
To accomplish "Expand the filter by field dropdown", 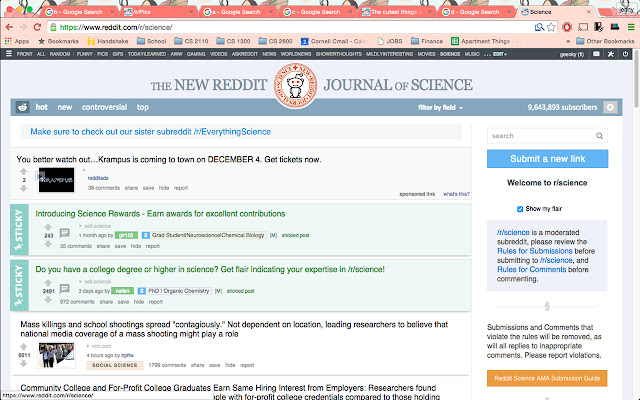I will 440,108.
